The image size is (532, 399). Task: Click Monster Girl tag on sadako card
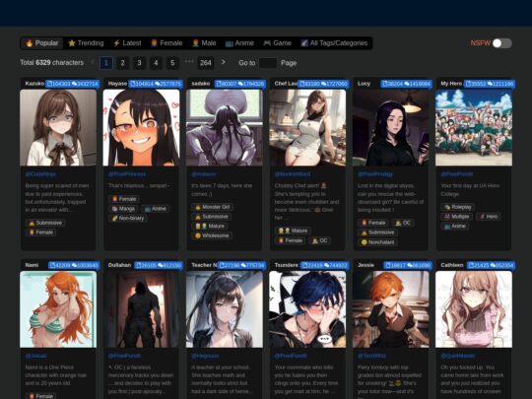click(213, 207)
